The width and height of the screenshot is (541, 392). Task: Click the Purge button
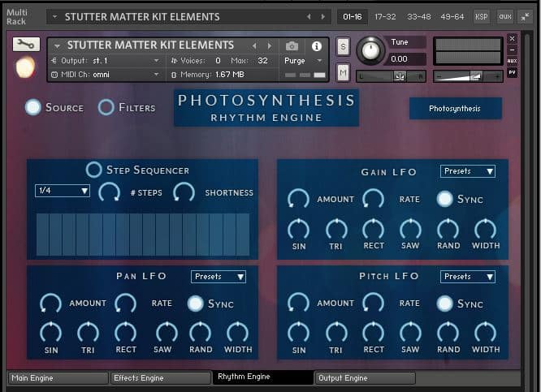point(294,61)
